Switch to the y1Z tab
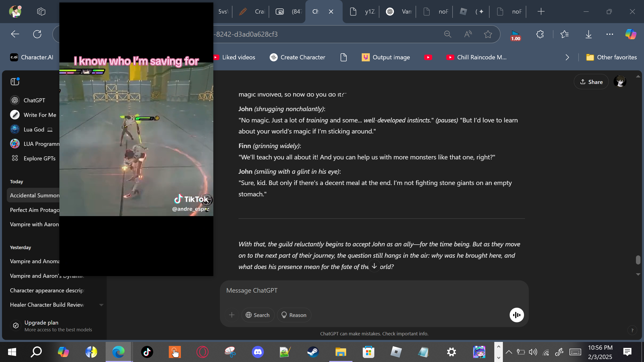644x362 pixels. point(361,12)
